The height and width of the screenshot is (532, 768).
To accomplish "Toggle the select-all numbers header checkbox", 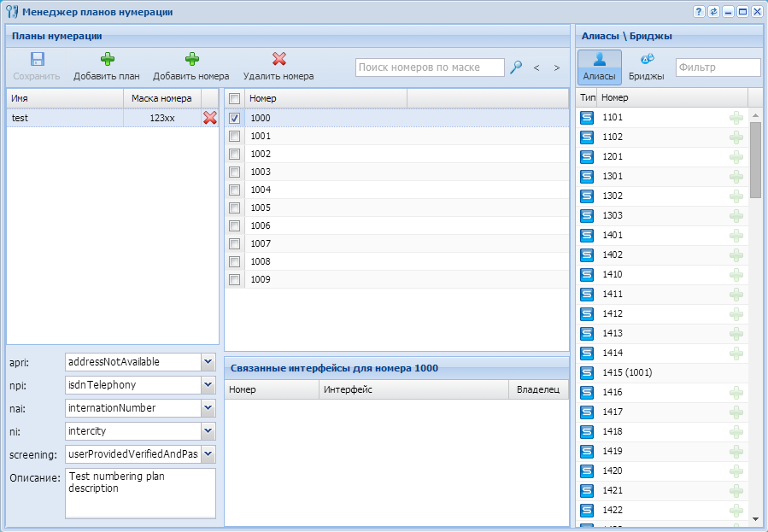I will tap(235, 99).
